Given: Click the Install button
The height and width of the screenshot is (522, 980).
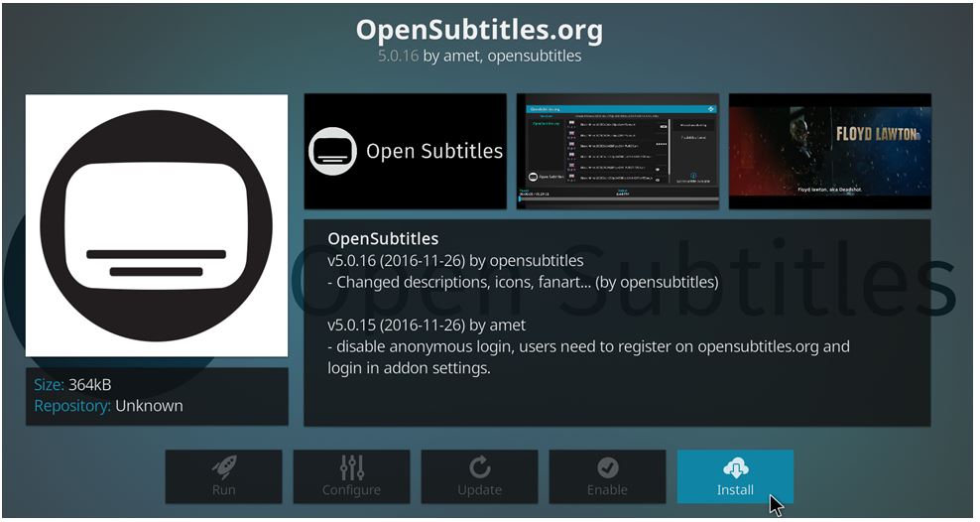Looking at the screenshot, I should coord(735,476).
